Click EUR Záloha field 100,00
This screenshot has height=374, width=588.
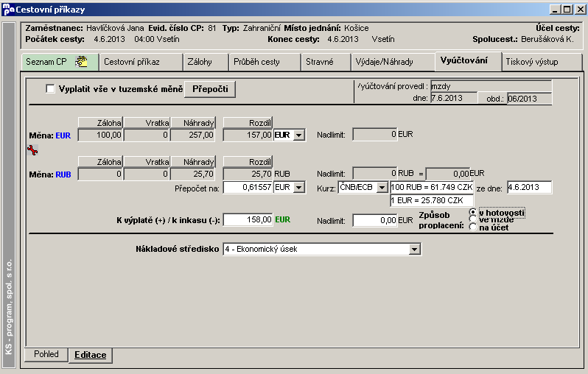[100, 135]
